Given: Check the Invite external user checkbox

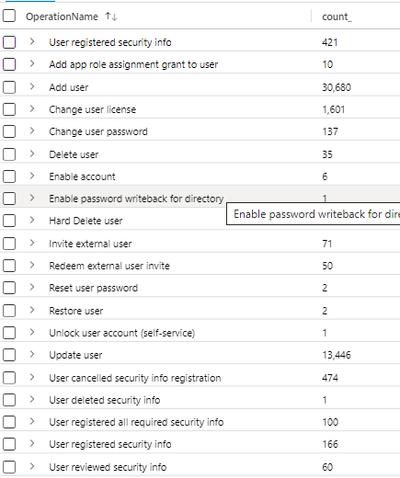Looking at the screenshot, I should [x=9, y=244].
